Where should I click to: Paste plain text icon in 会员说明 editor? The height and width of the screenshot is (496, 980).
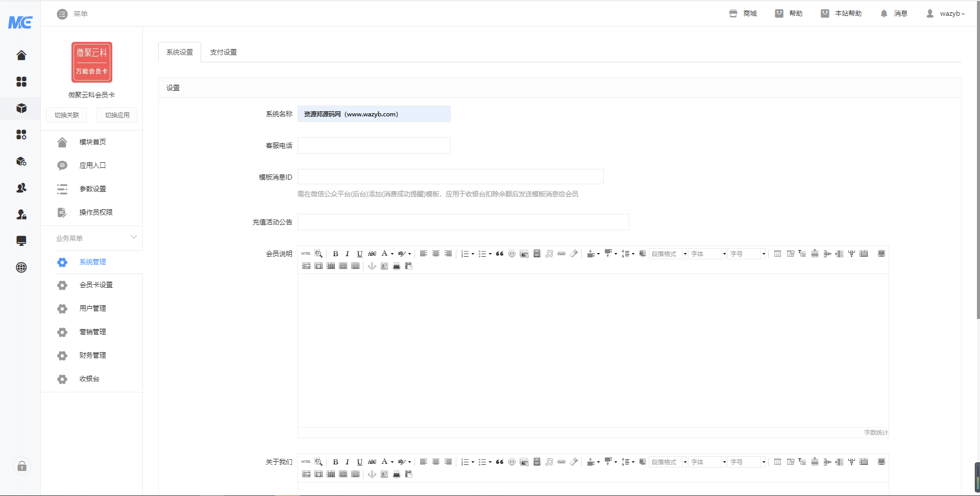pyautogui.click(x=409, y=266)
